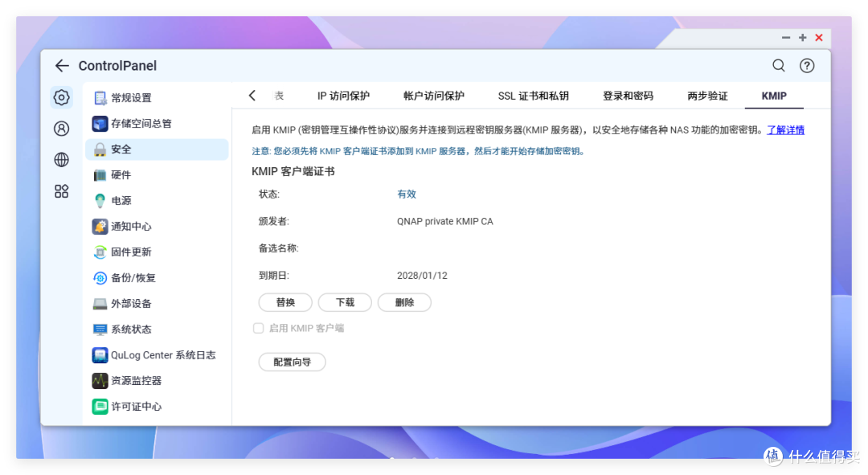Switch to the IP 访问保护 tab
Image resolution: width=868 pixels, height=475 pixels.
pyautogui.click(x=343, y=96)
